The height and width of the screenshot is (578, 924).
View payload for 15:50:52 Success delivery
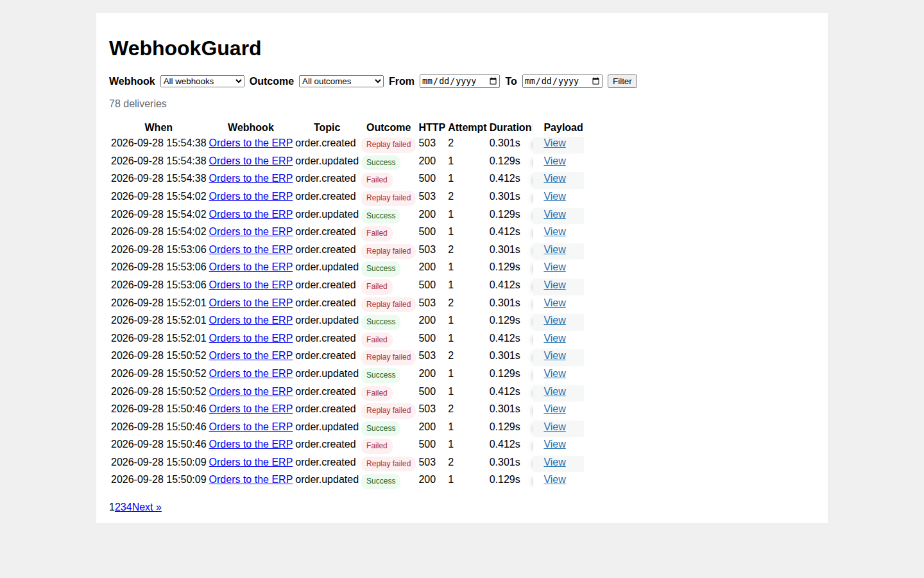pos(554,373)
